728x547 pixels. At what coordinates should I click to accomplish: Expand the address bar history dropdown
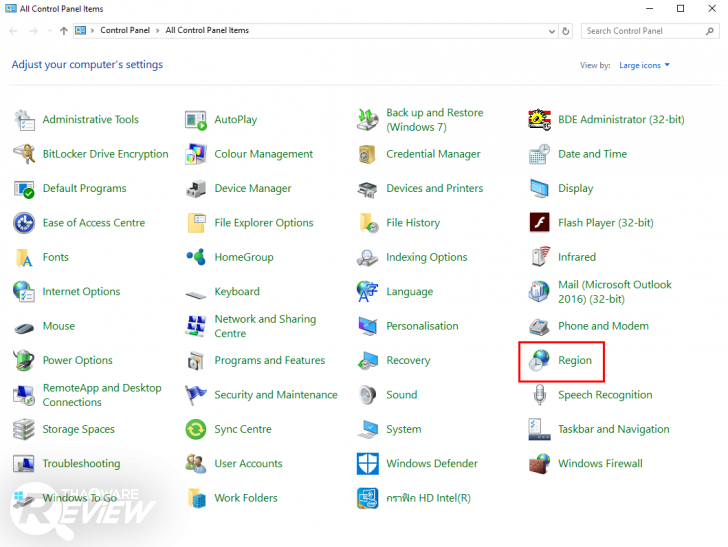pyautogui.click(x=552, y=31)
